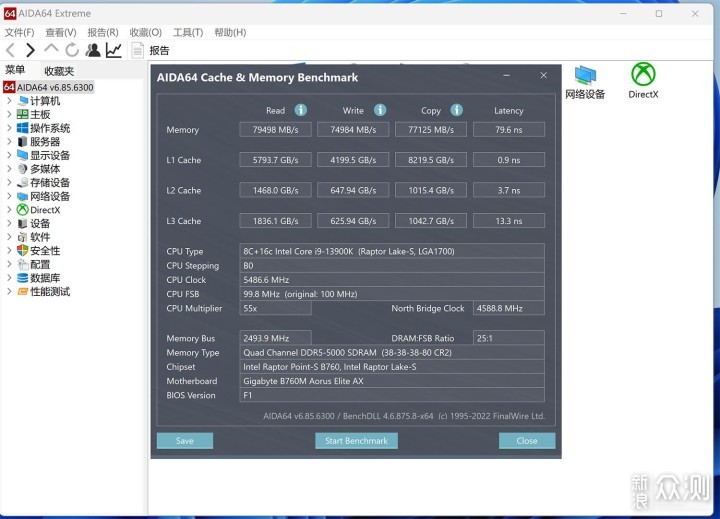Select 软件 software icon in tree
Image resolution: width=720 pixels, height=519 pixels.
click(22, 237)
